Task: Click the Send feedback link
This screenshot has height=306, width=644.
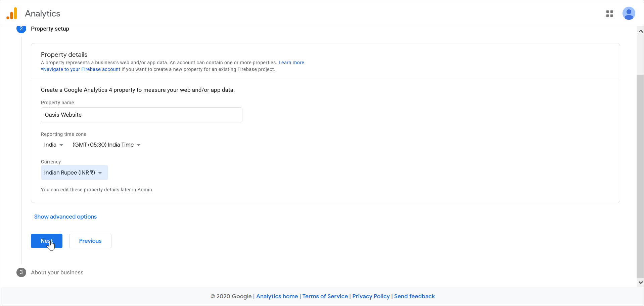Action: [x=414, y=296]
